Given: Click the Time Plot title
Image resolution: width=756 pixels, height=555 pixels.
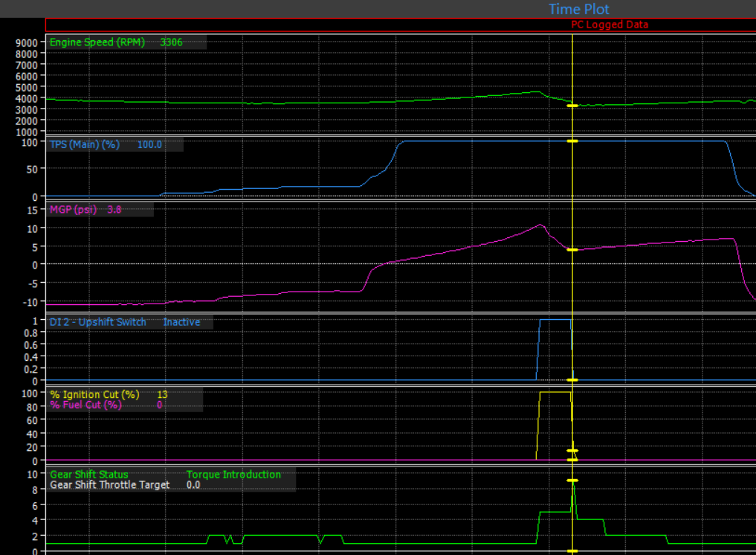Looking at the screenshot, I should (578, 9).
